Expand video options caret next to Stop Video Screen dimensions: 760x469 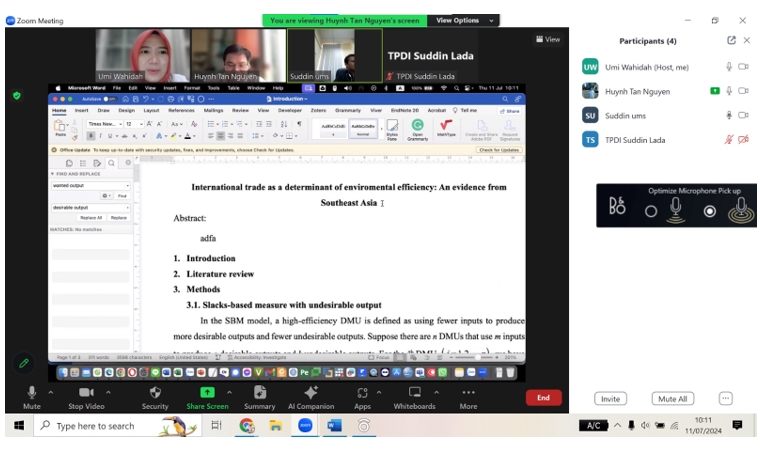109,392
